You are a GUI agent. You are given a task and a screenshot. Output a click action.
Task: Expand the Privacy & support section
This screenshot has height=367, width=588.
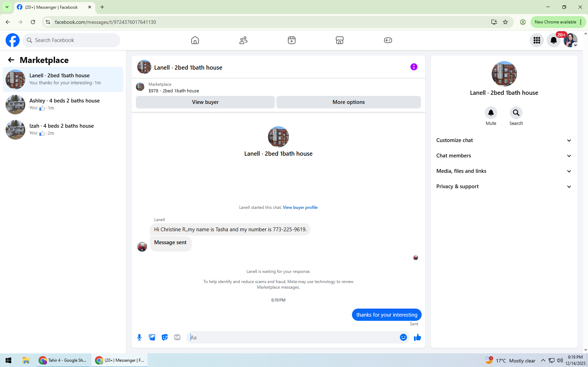[x=504, y=186]
